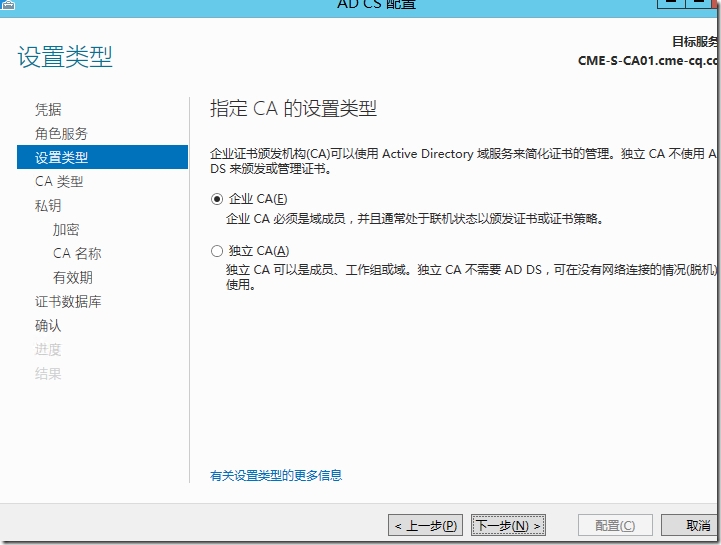Viewport: 721px width, 545px height.
Task: Select the highlighted 设置类型 sidebar step
Action: coord(103,157)
